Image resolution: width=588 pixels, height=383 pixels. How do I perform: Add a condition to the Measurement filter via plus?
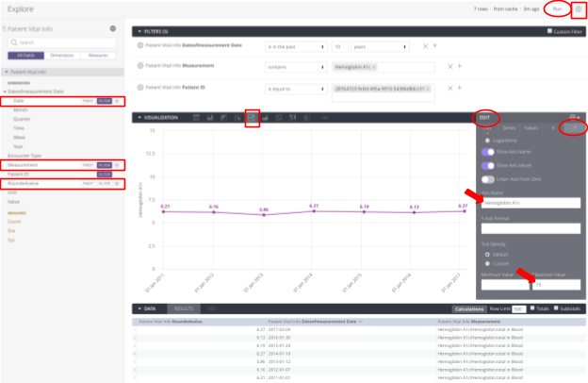click(459, 66)
